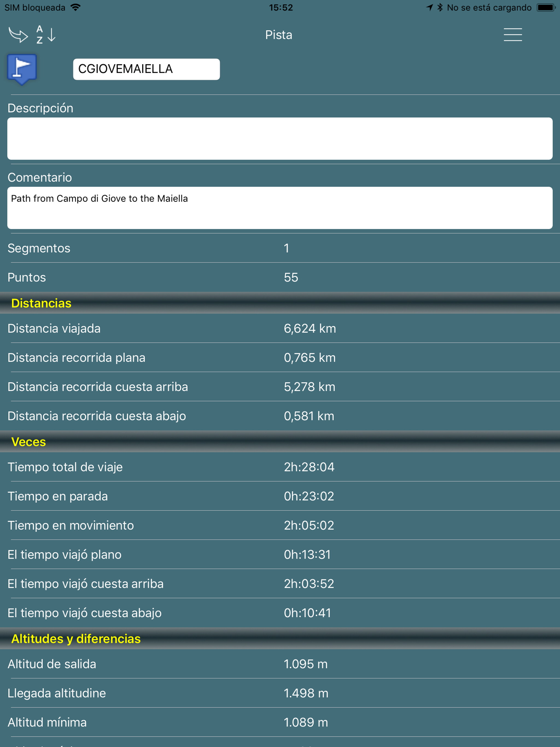Select the Segmentos row
This screenshot has height=747, width=560.
tap(280, 248)
